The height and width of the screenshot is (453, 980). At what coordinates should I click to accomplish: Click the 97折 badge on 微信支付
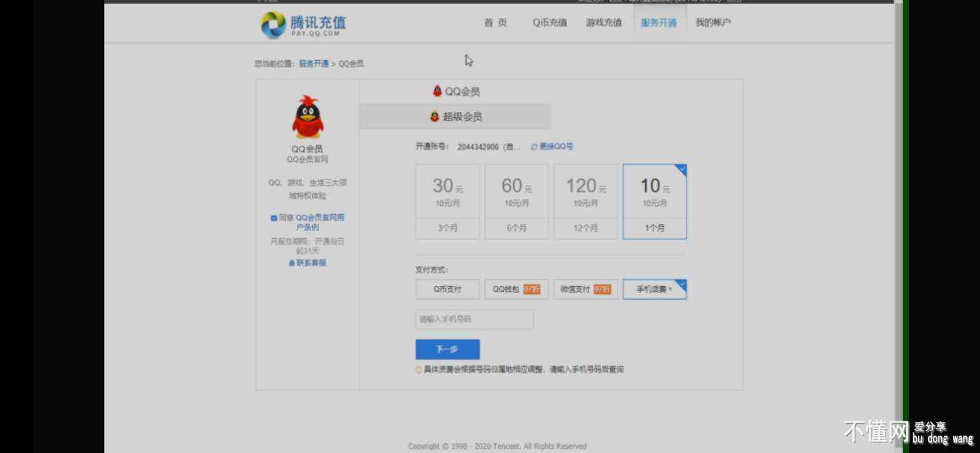coord(602,289)
